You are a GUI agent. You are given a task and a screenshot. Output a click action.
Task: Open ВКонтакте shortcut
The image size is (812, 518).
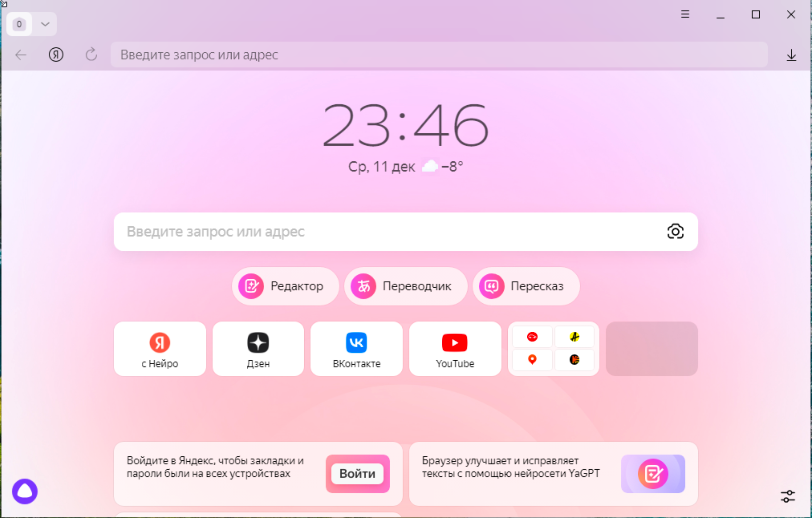point(356,348)
